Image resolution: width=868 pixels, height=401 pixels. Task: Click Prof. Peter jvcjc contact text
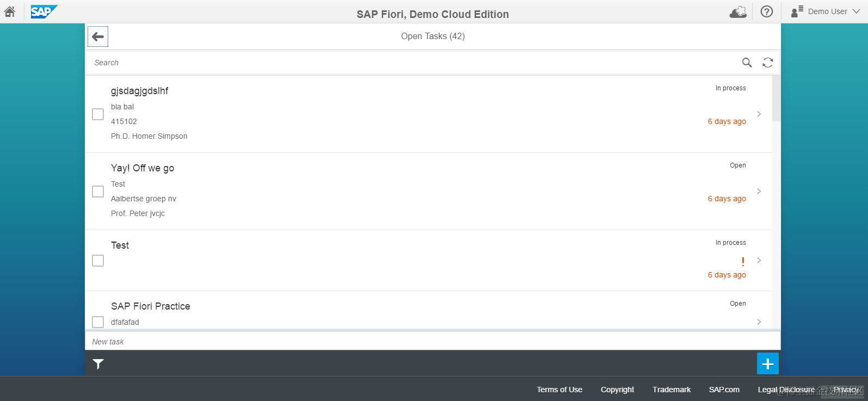click(x=138, y=213)
